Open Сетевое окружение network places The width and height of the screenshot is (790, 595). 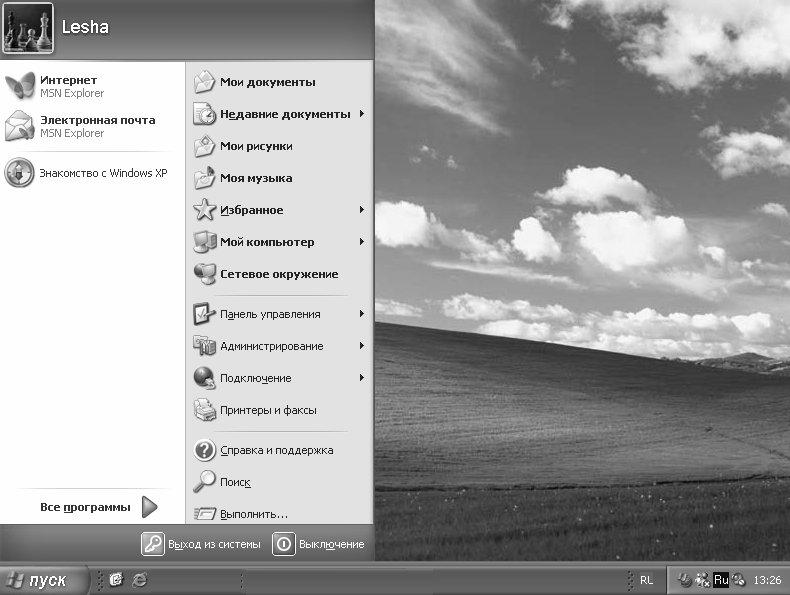tap(278, 274)
